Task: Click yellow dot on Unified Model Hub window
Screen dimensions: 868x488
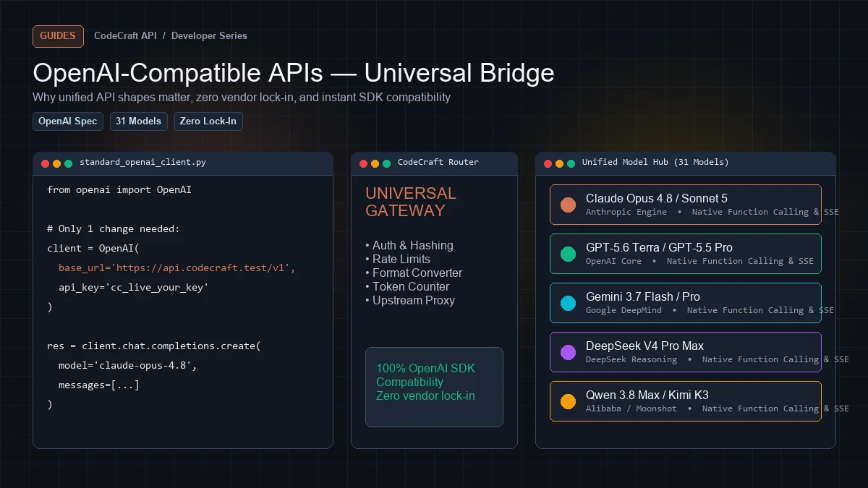Action: pyautogui.click(x=559, y=163)
